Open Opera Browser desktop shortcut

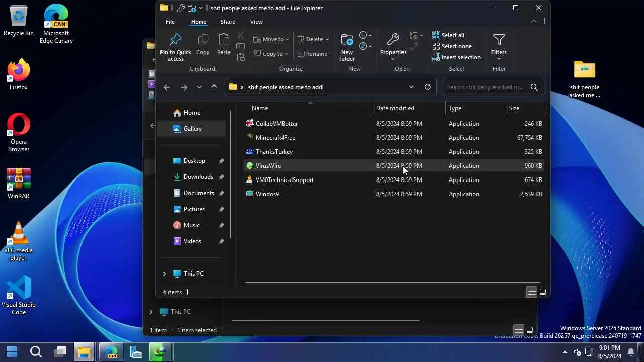(x=19, y=133)
